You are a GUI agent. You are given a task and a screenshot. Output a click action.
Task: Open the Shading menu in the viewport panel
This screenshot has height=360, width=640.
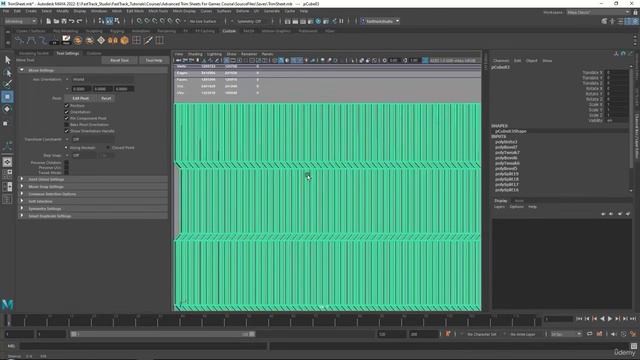195,54
